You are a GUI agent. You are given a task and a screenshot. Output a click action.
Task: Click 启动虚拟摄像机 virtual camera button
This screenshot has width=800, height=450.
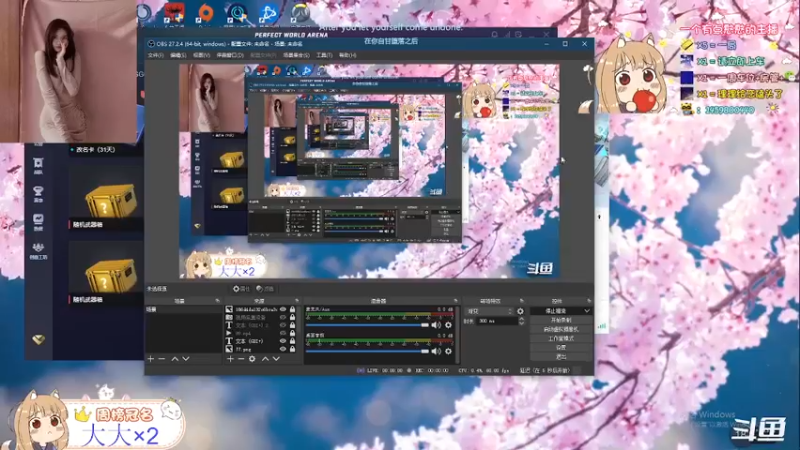pos(561,329)
